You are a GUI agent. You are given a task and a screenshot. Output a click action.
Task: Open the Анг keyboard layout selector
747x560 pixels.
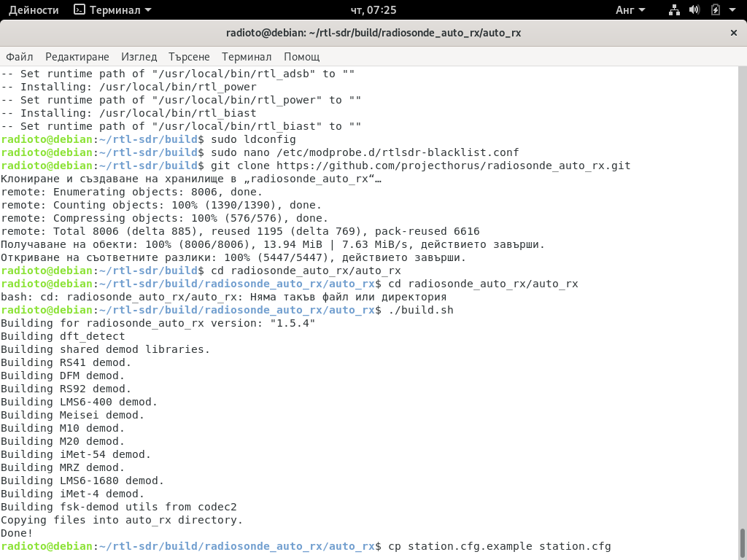[x=630, y=10]
